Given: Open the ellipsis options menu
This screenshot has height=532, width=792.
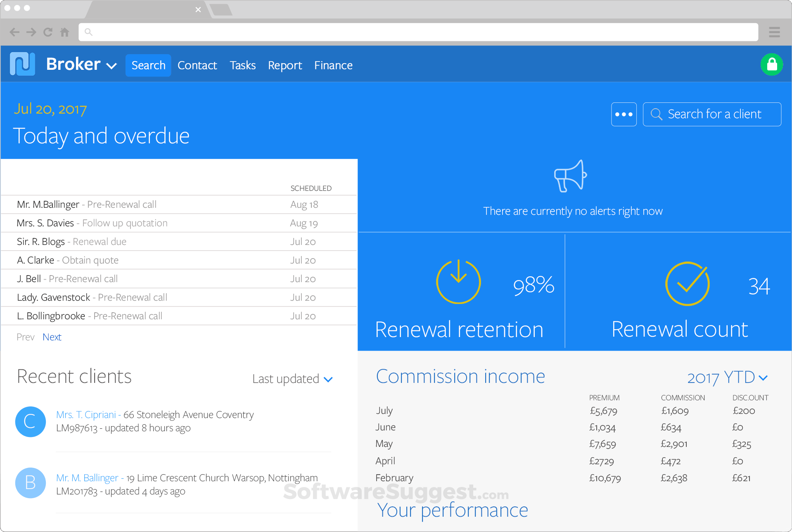Looking at the screenshot, I should click(x=624, y=114).
